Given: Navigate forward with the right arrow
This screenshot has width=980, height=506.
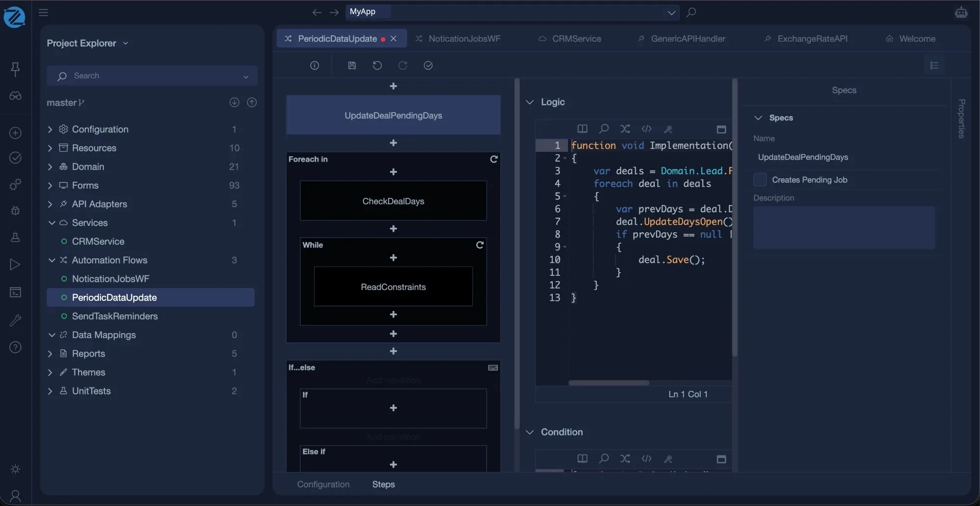Looking at the screenshot, I should pos(334,12).
